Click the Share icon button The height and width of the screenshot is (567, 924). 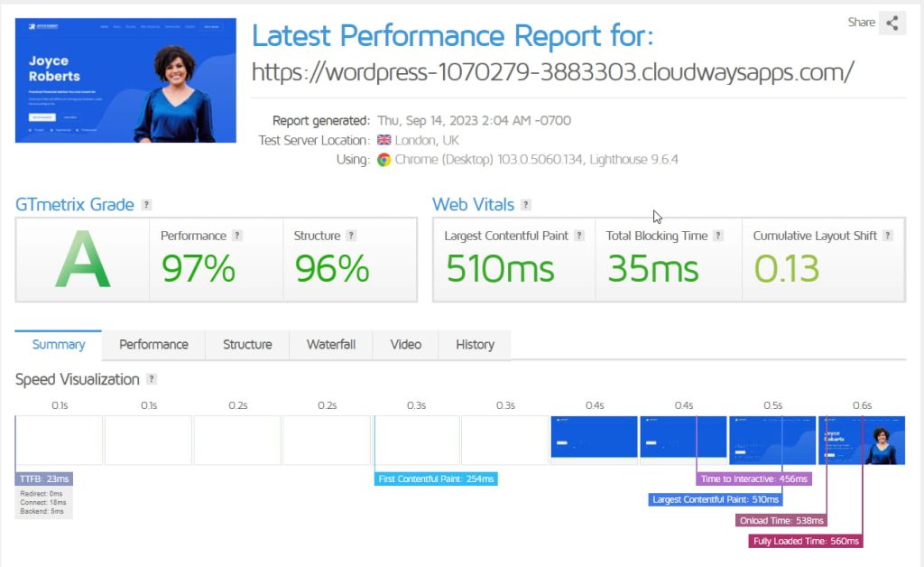tap(892, 23)
